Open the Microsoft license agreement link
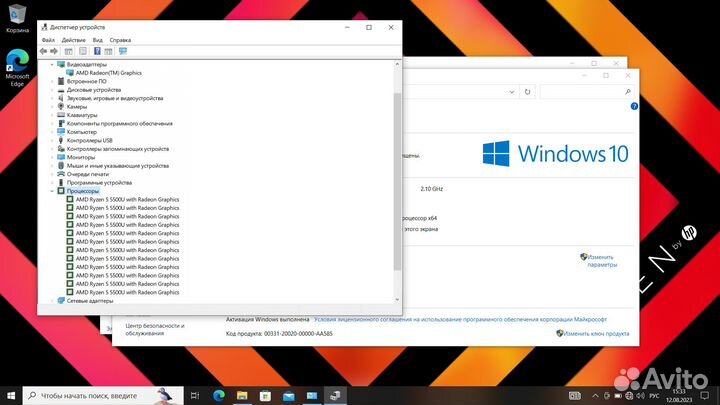The image size is (720, 405). pos(460,319)
